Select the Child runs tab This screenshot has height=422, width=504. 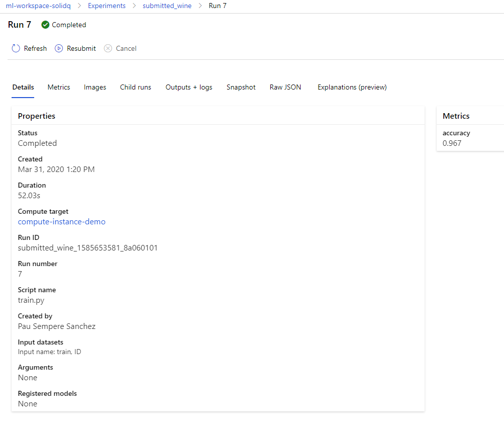point(135,87)
